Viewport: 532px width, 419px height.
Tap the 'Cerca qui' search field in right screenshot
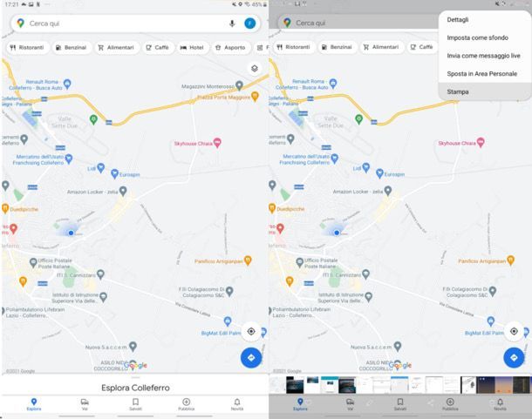click(358, 23)
